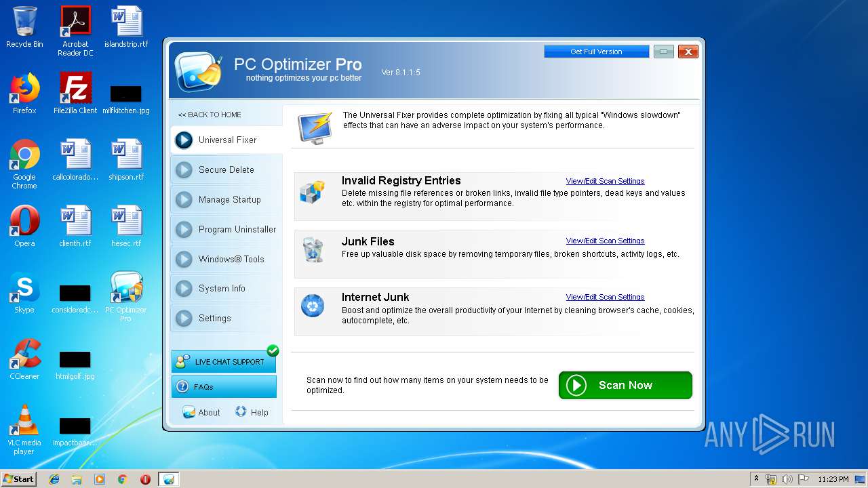Open Chrome from the taskbar
This screenshot has width=868, height=488.
coord(123,479)
